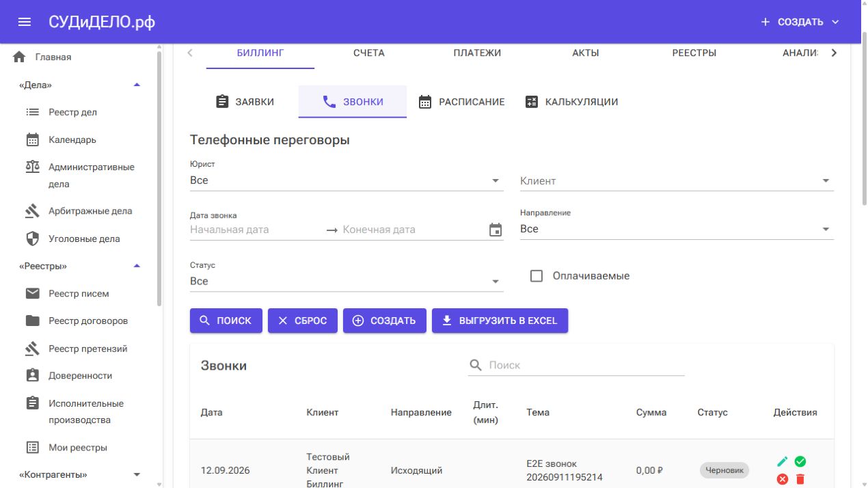Open the Направление dropdown
Image resolution: width=868 pixels, height=488 pixels.
point(677,229)
